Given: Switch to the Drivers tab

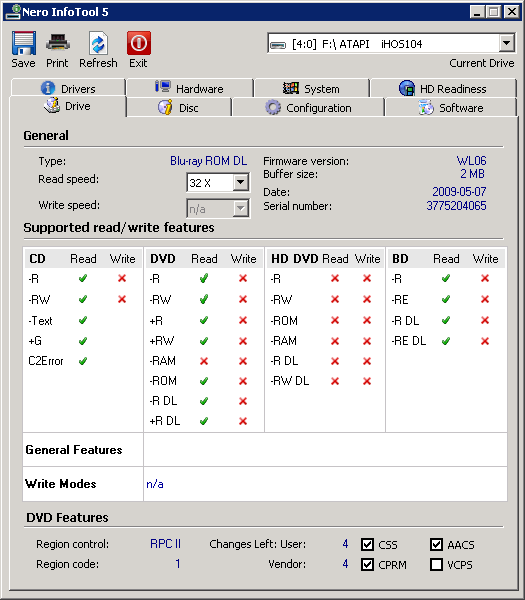Looking at the screenshot, I should [68, 88].
